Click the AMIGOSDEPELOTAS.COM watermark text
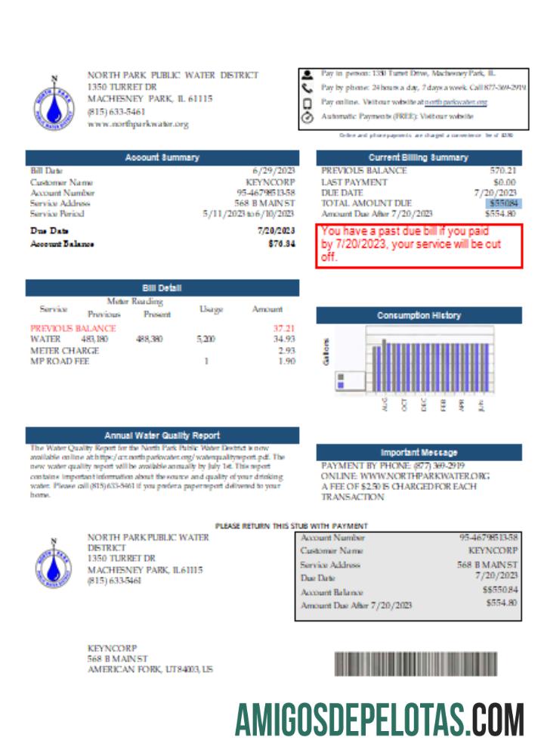The image size is (544, 756). tap(379, 719)
